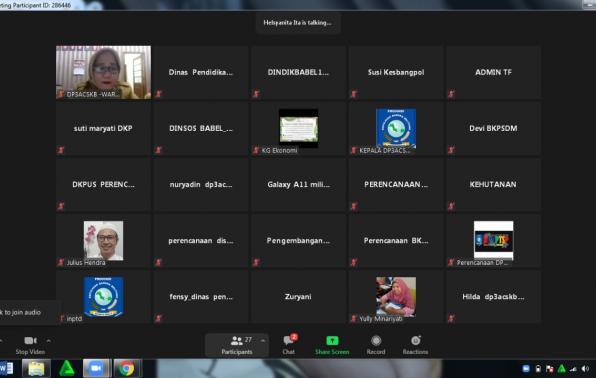Click the Stop Video camera icon
This screenshot has height=378, width=596.
point(30,340)
